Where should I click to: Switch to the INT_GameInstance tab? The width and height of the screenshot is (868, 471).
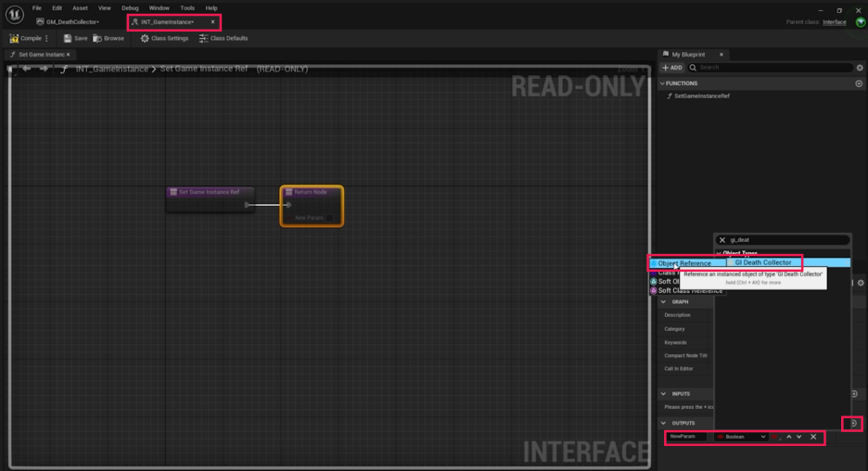[167, 22]
